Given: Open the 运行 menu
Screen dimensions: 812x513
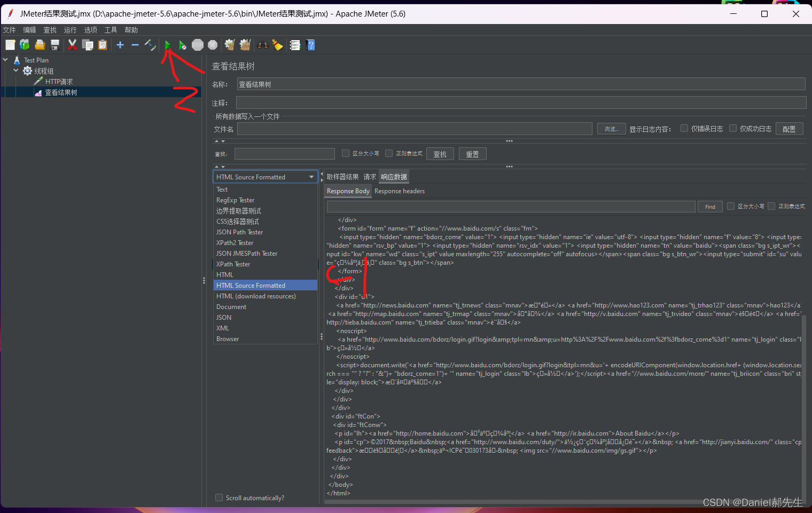Looking at the screenshot, I should (71, 30).
